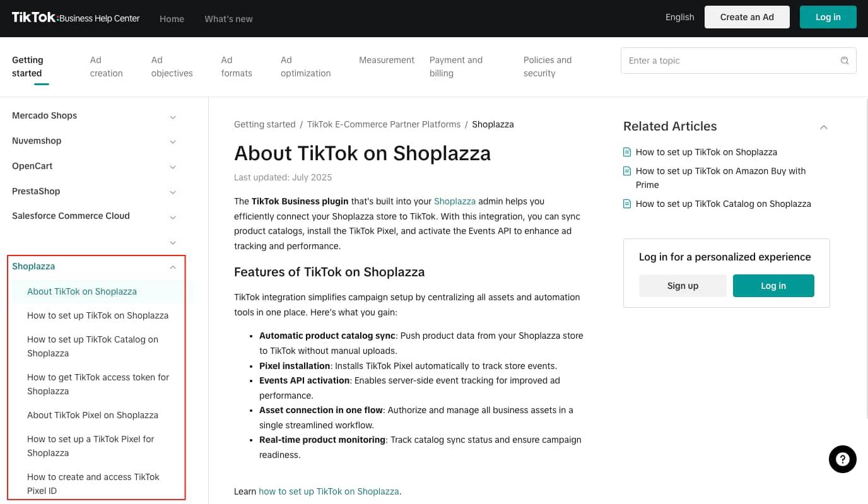Expand the Mercado Shops sidebar section
Screen dimensions: 868x504
173,117
